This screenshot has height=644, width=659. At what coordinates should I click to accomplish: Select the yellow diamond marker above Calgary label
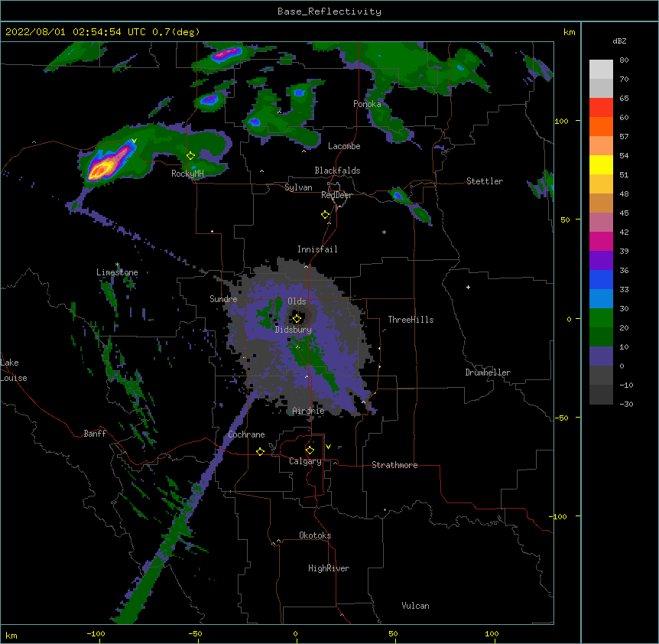pyautogui.click(x=310, y=450)
